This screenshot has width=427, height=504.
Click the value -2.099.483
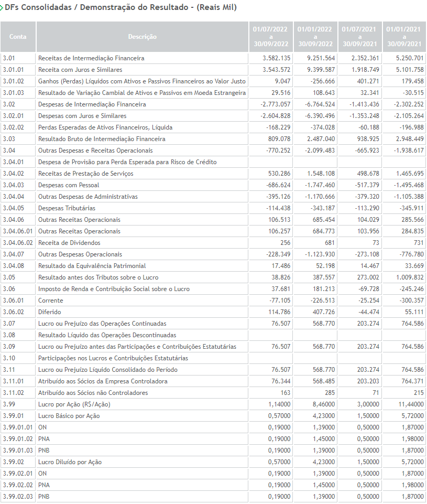point(320,151)
